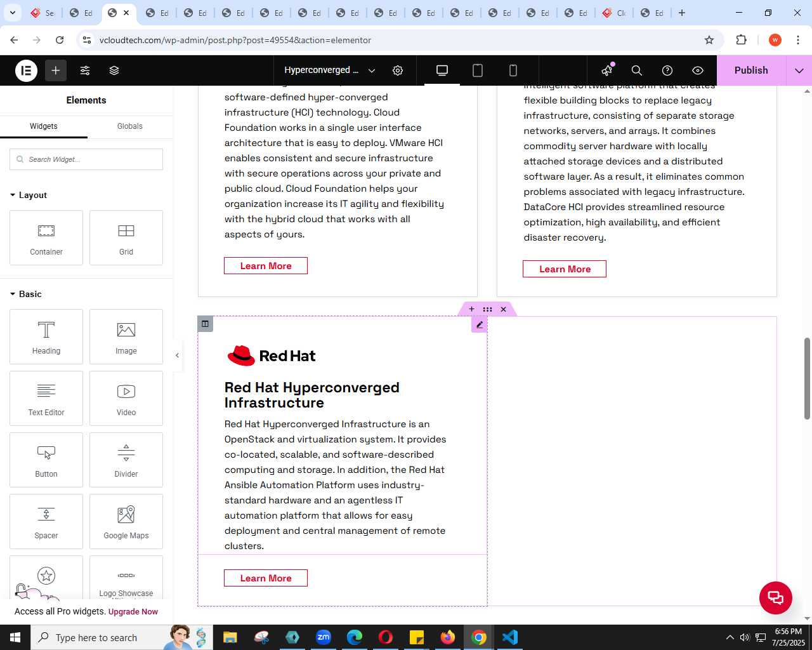
Task: Click Learn More under DataCore HCI text
Action: tap(565, 269)
